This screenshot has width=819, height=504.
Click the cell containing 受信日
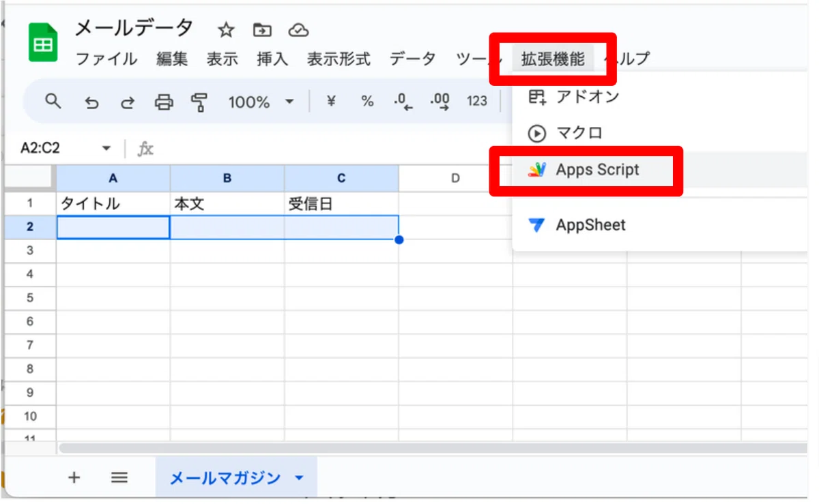click(341, 203)
